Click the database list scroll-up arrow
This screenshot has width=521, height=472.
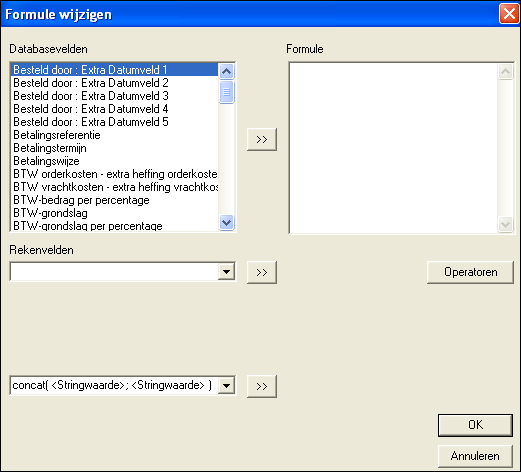point(227,71)
